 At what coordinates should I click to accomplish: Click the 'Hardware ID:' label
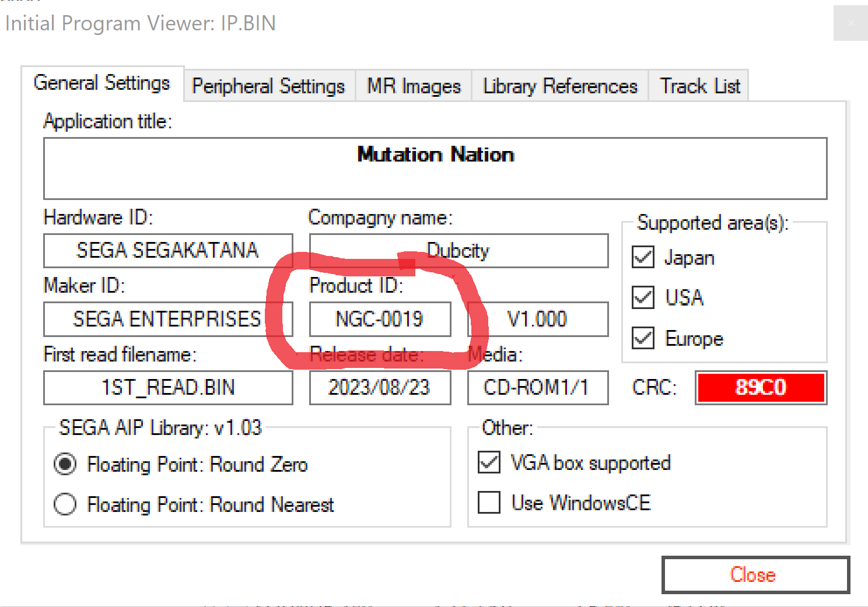point(98,217)
